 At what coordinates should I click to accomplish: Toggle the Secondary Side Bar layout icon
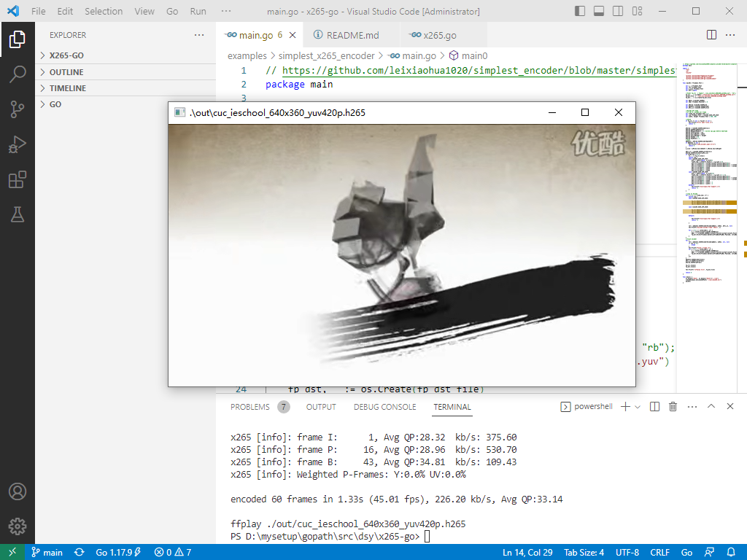coord(618,11)
